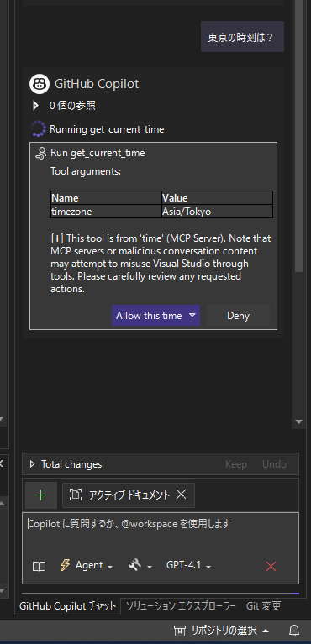Click the Tool arguments: label
This screenshot has width=311, height=644.
[x=86, y=171]
